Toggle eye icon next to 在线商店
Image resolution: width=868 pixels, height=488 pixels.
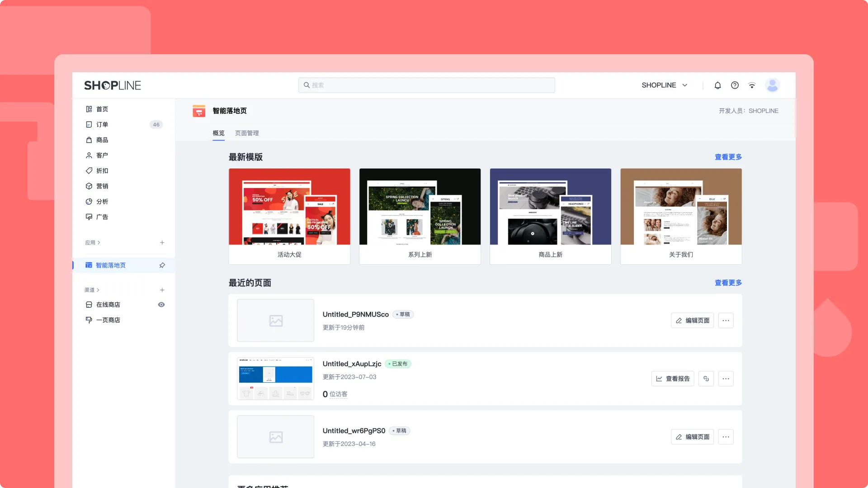pyautogui.click(x=161, y=305)
